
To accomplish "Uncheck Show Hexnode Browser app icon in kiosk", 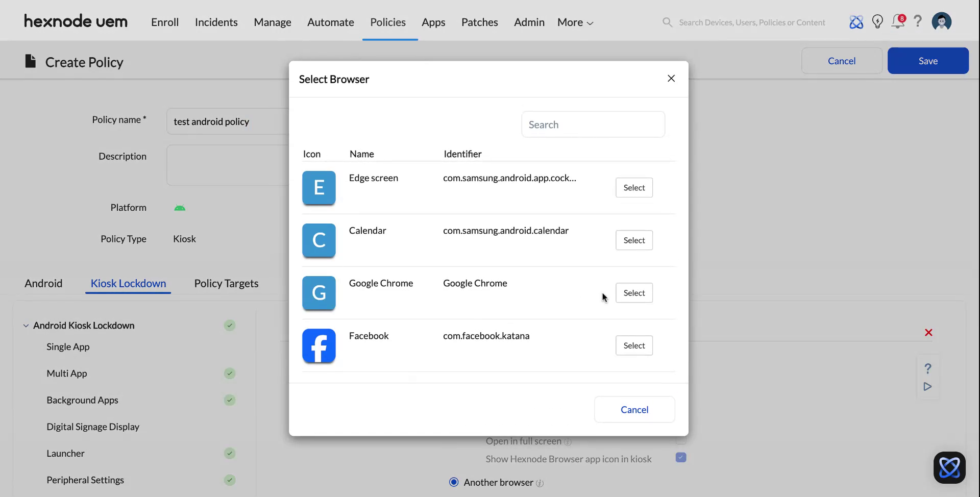I will (x=680, y=458).
